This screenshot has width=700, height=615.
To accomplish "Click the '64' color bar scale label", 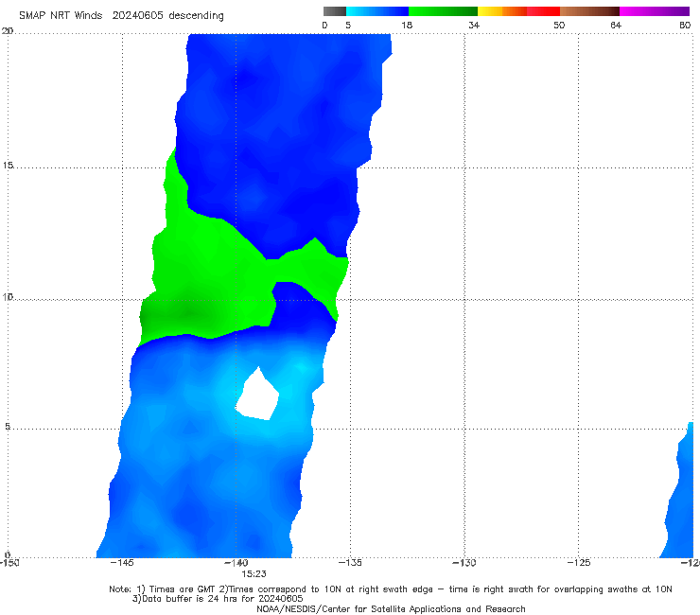I will click(x=616, y=25).
